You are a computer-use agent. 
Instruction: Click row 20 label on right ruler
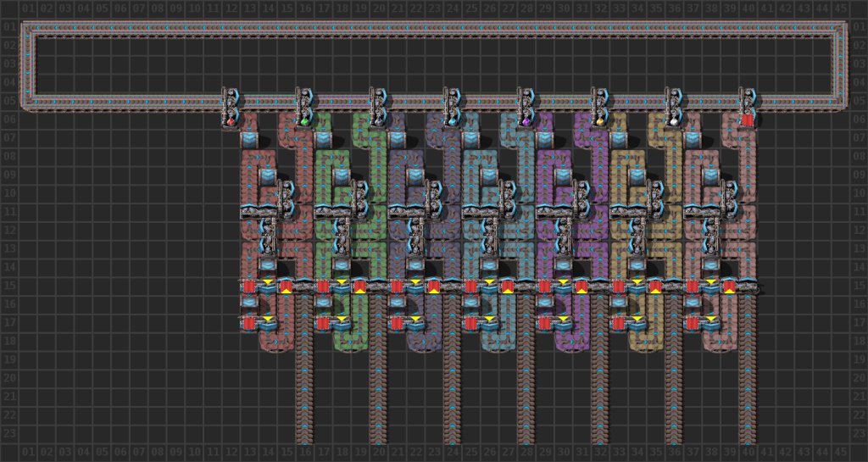pyautogui.click(x=859, y=378)
